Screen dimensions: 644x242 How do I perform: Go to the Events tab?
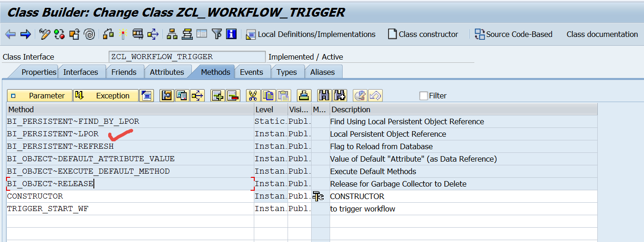[251, 72]
